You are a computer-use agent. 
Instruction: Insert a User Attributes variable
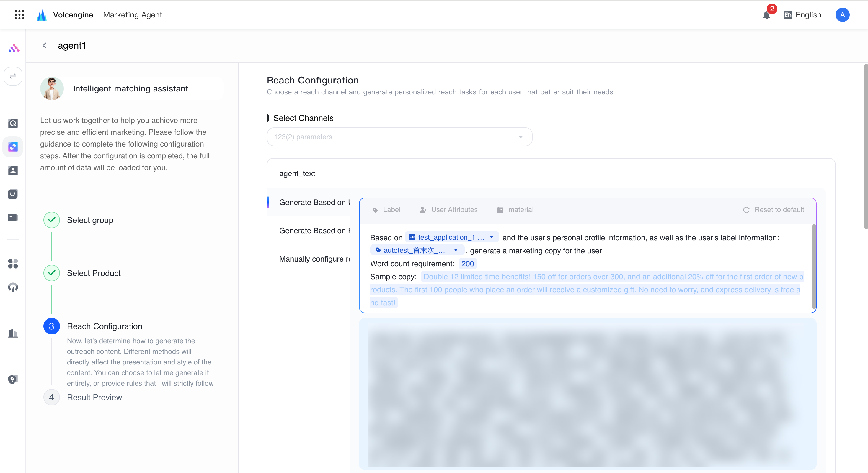448,210
